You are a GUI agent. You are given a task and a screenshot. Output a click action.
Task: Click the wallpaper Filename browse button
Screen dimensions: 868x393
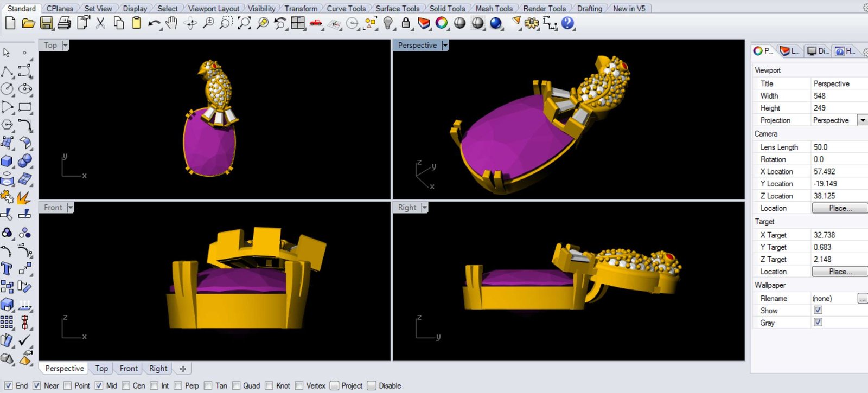click(x=862, y=299)
